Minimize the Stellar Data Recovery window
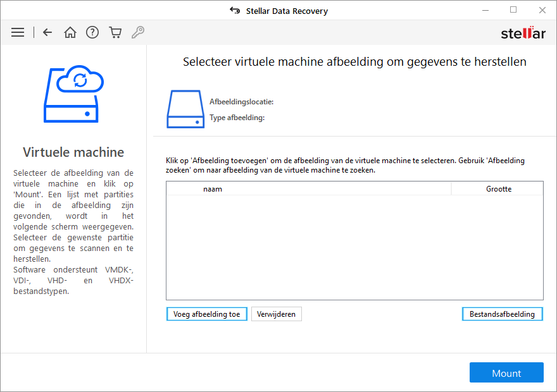Viewport: 557px width, 392px height. point(485,10)
